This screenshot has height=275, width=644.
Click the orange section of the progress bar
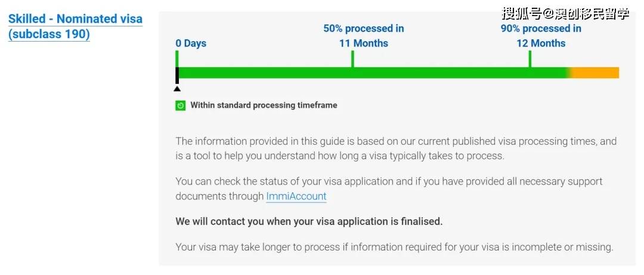click(x=596, y=73)
